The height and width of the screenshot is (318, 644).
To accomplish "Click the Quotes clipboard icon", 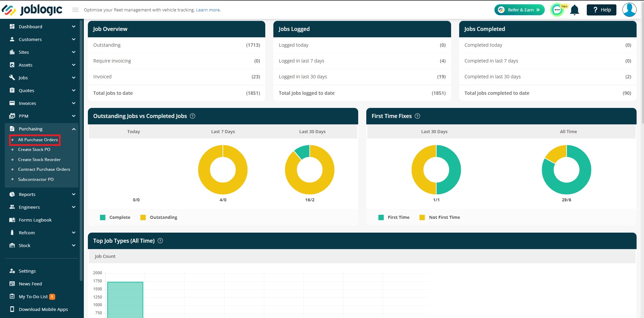I will point(12,90).
